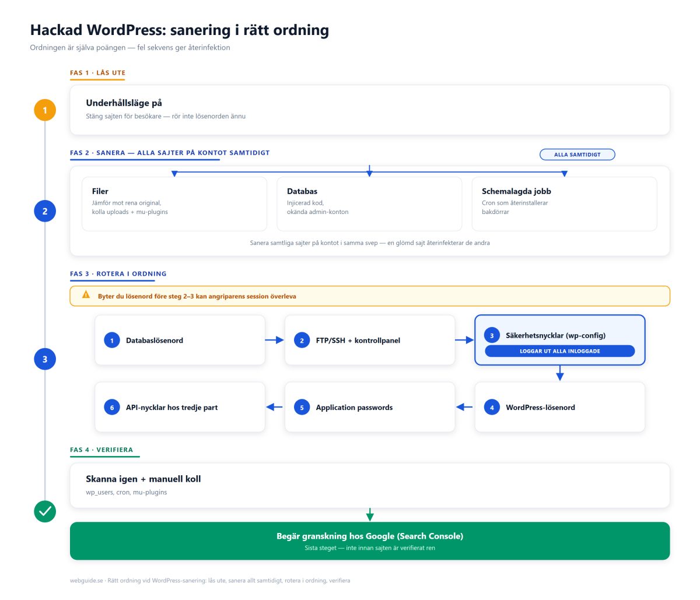
Task: Click the text Jämför mot rena original
Action: coord(129,208)
